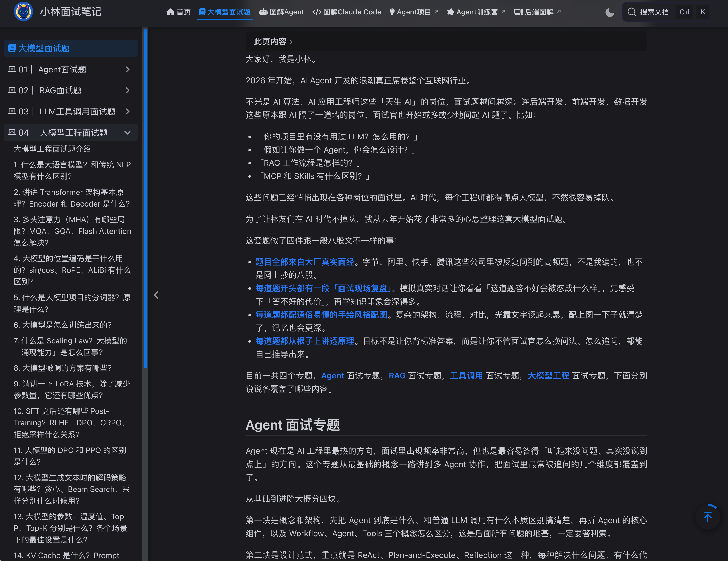Open question 6 大模型是怎么训练出来的
The image size is (728, 561).
tap(63, 325)
